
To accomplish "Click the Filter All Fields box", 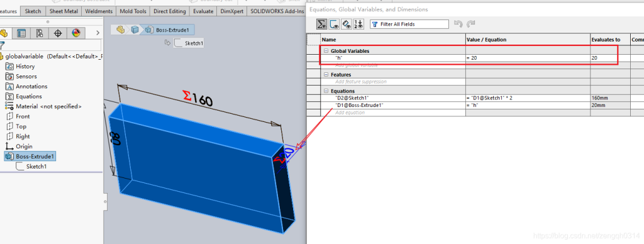I will click(x=409, y=25).
